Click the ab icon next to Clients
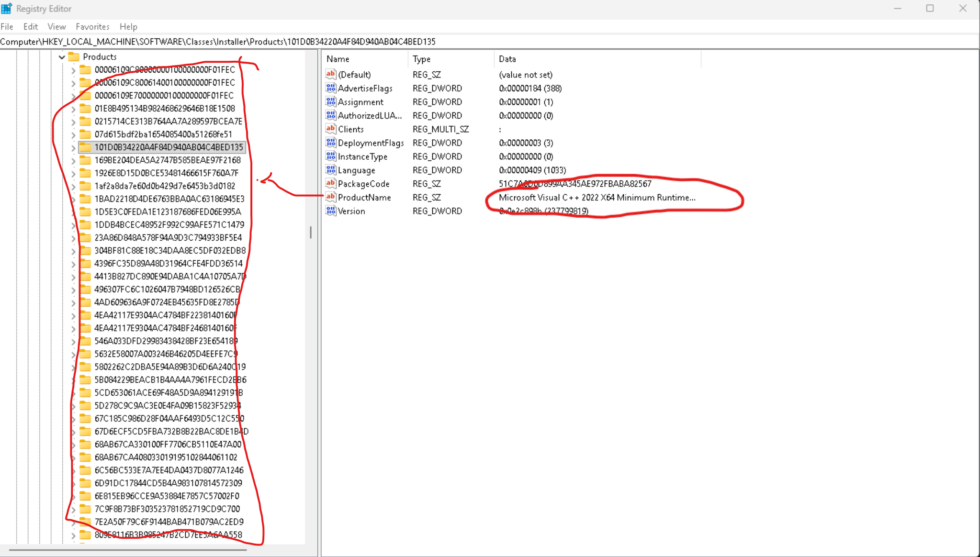This screenshot has width=980, height=557. (330, 129)
